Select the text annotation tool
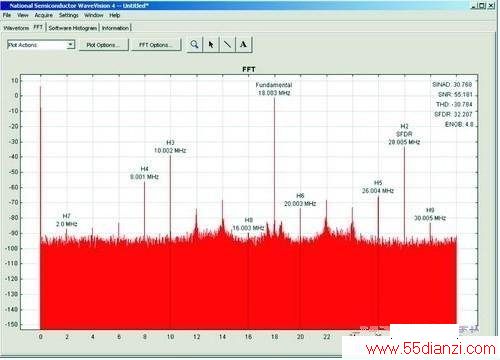The width and height of the screenshot is (500, 360). click(244, 45)
